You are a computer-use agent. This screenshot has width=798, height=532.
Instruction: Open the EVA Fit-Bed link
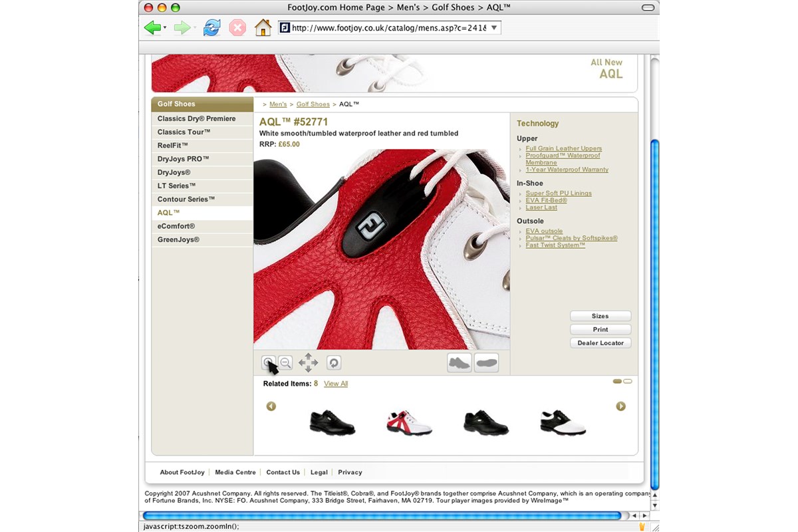pyautogui.click(x=547, y=200)
